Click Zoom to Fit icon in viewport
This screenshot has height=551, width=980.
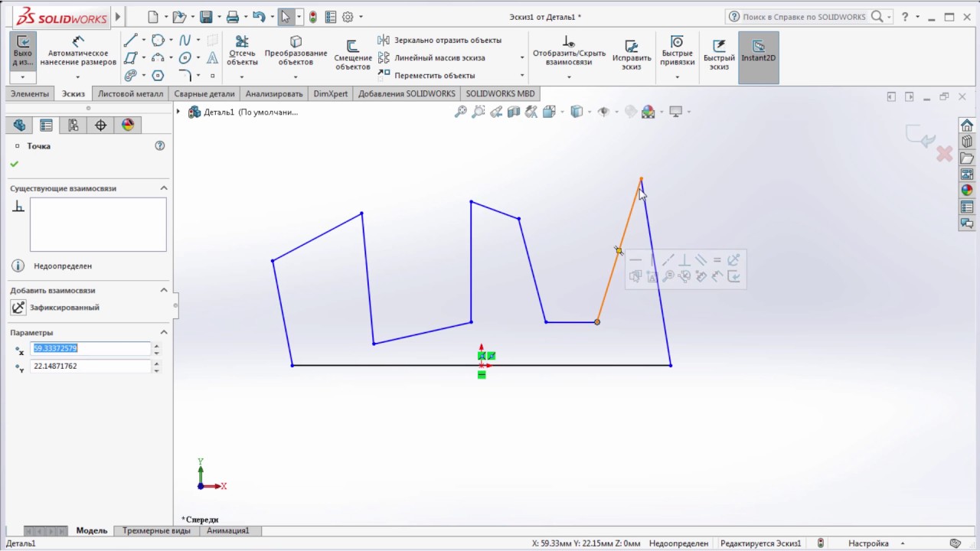pyautogui.click(x=460, y=112)
